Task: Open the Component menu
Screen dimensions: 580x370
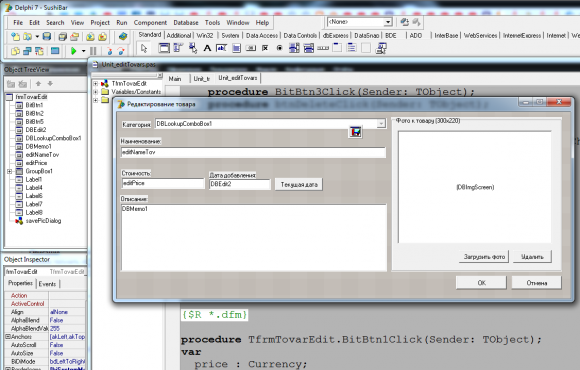Action: 150,23
